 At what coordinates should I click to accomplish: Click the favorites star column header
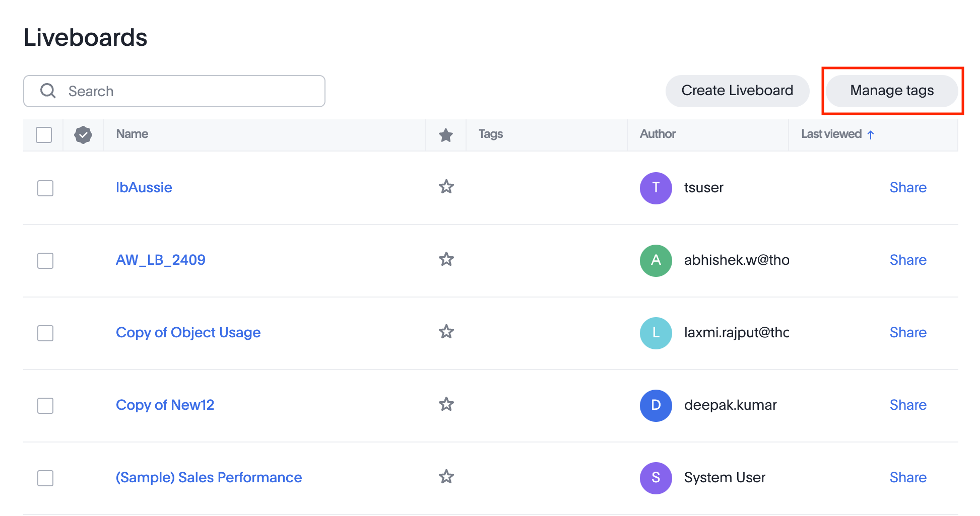445,134
